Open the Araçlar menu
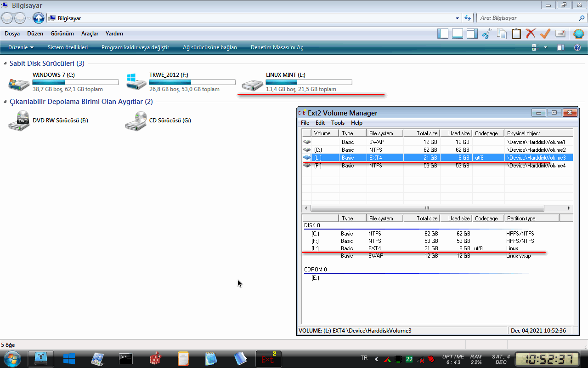The height and width of the screenshot is (368, 588). click(x=90, y=34)
